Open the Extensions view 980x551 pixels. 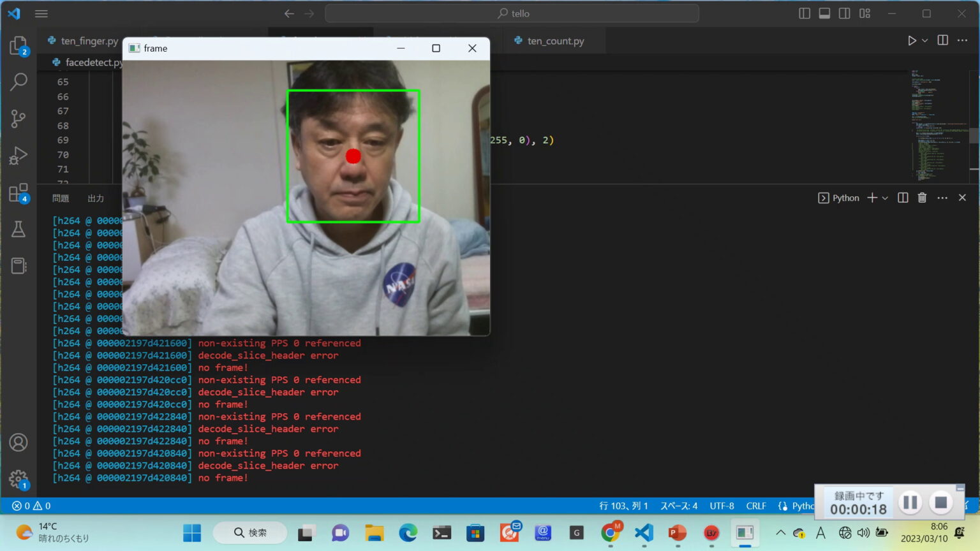(18, 193)
